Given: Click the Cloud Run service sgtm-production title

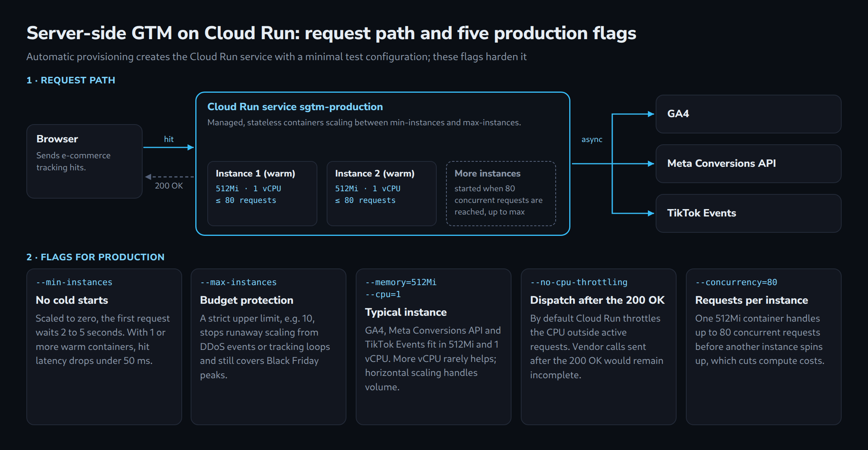Looking at the screenshot, I should (295, 107).
